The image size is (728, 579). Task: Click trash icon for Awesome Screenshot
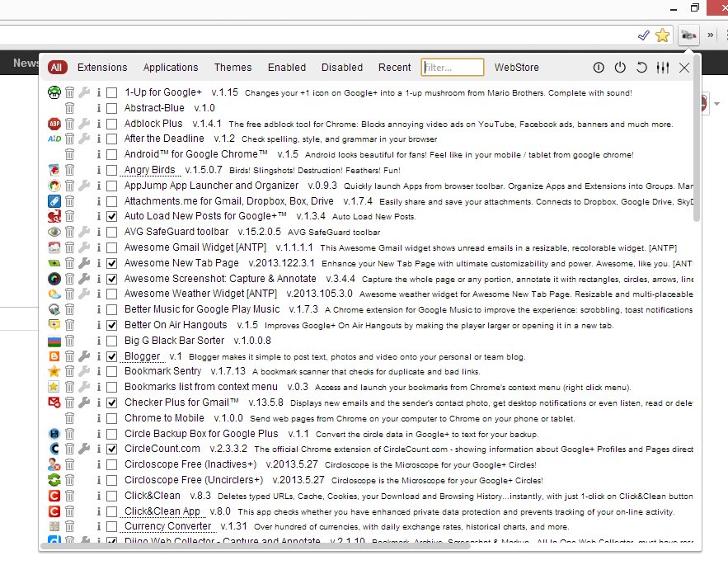69,279
